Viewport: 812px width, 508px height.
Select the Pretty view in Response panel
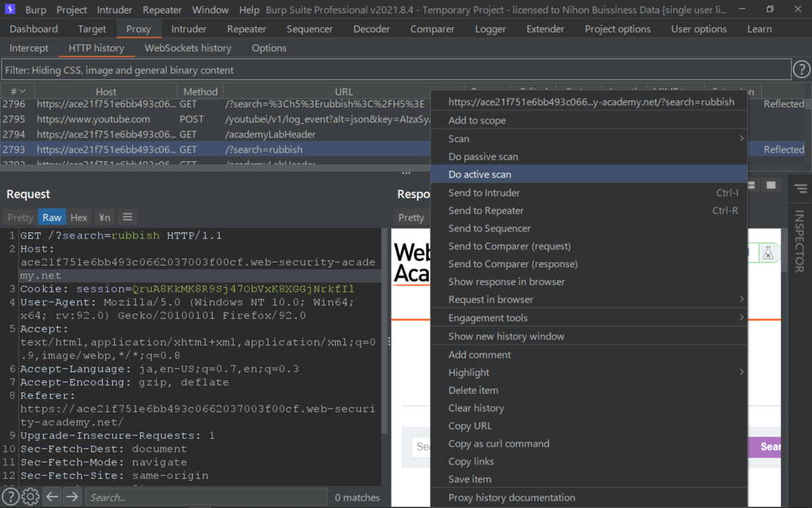click(411, 217)
